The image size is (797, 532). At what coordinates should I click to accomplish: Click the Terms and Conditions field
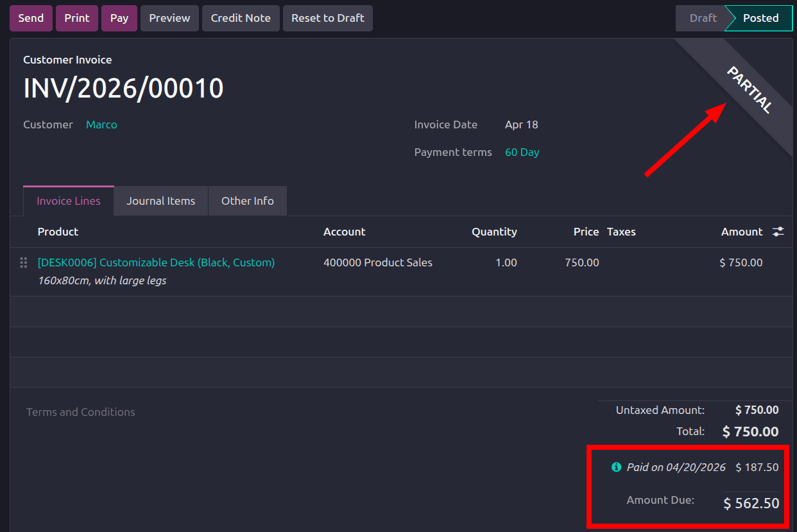(80, 412)
